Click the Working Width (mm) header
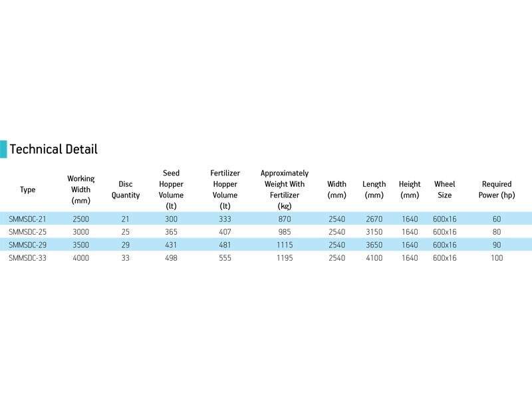 coord(81,190)
